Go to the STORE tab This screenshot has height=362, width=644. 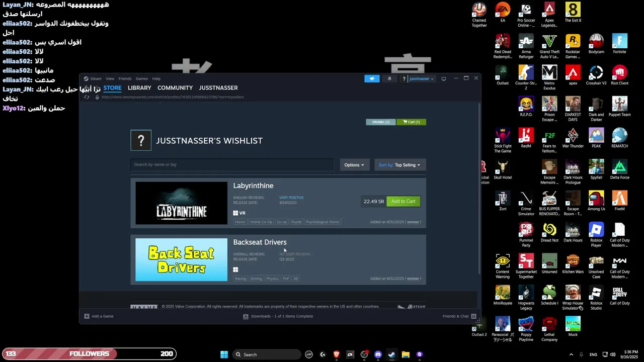(112, 88)
